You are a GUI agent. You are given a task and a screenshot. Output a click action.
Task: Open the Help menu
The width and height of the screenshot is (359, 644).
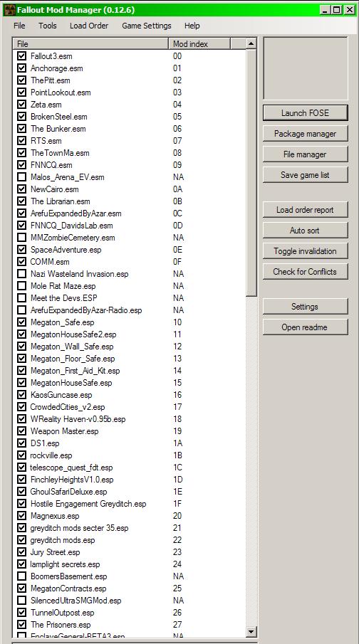[192, 26]
